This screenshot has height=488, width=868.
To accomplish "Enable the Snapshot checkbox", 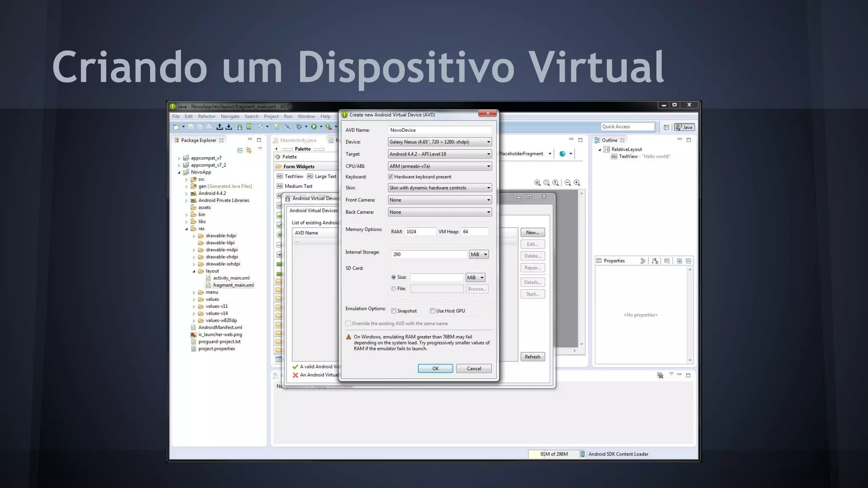I will pos(394,311).
